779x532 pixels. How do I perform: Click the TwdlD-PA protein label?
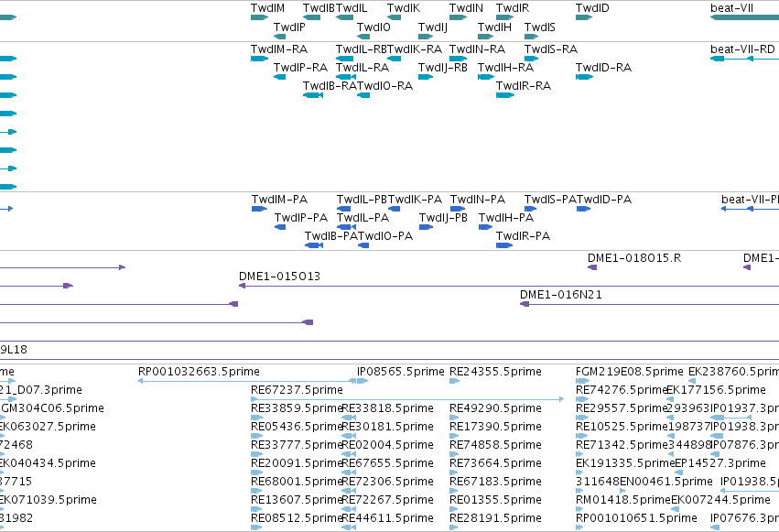coord(604,200)
